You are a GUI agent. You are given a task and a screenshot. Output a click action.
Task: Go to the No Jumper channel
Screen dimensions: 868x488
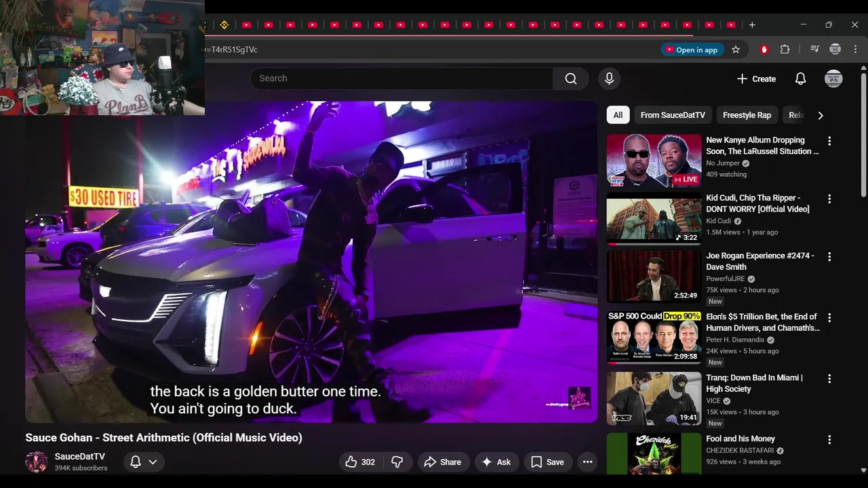pyautogui.click(x=723, y=163)
